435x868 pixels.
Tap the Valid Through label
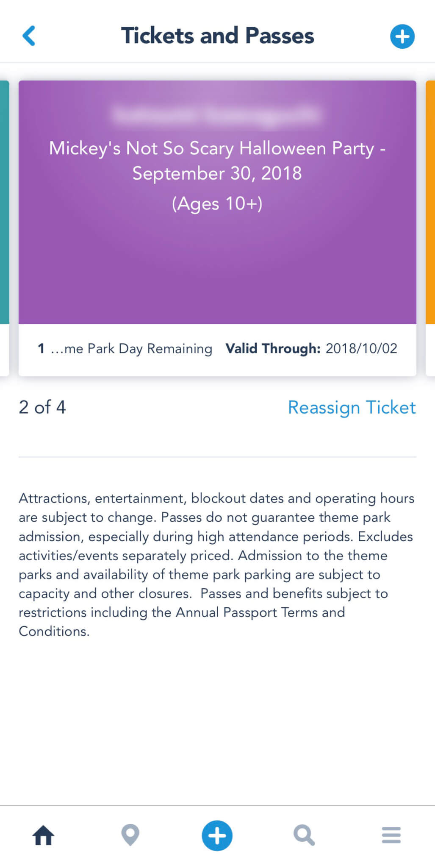point(273,348)
